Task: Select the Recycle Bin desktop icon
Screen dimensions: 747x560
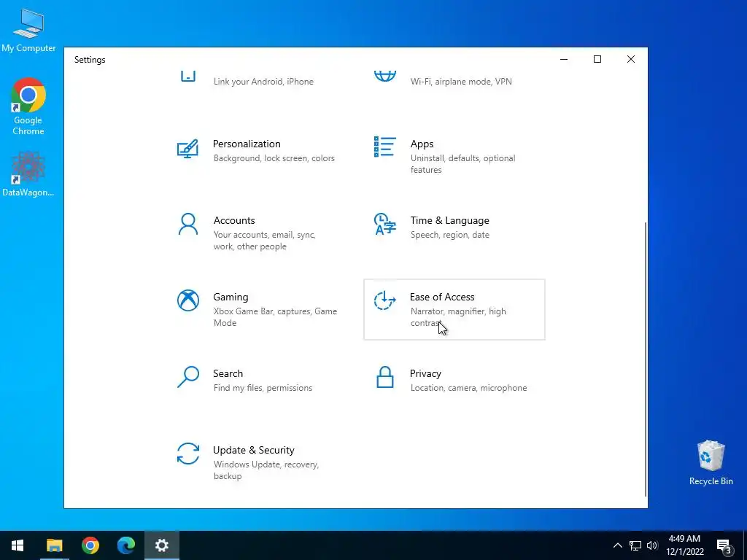Action: pos(711,463)
